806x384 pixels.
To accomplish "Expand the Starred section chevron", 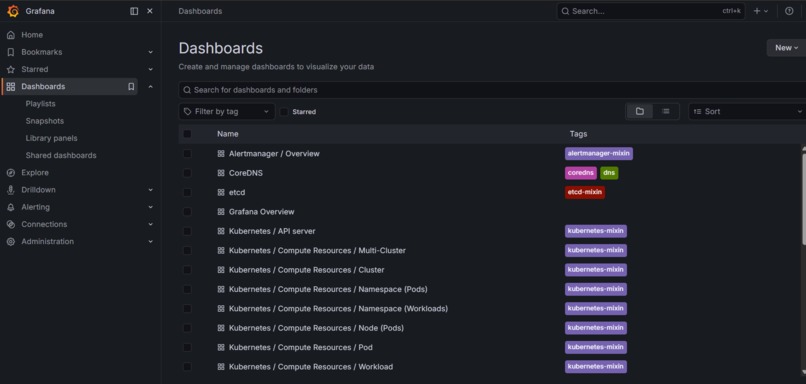I will click(150, 69).
